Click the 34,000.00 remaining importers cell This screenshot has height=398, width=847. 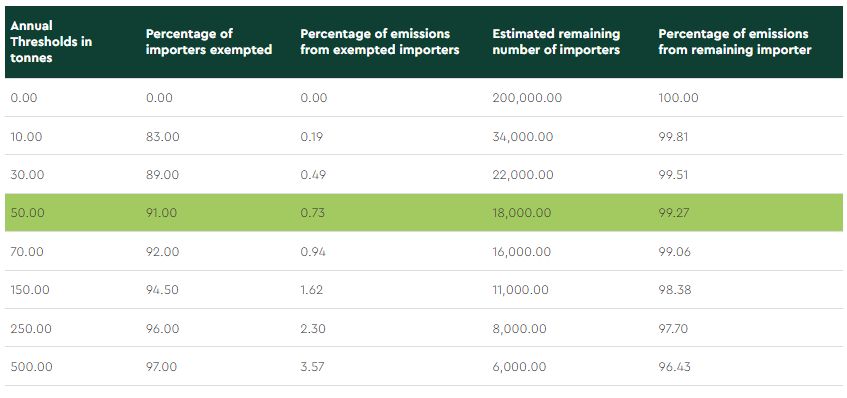522,137
